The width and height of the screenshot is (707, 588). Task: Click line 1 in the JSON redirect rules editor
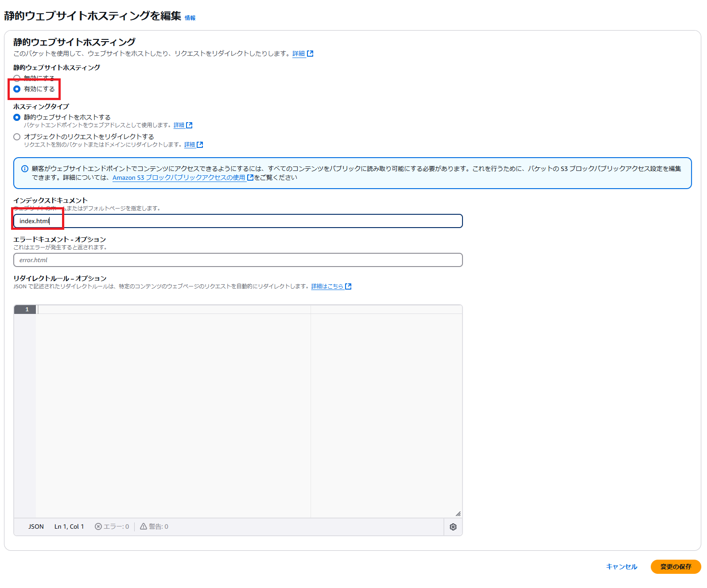click(x=249, y=309)
